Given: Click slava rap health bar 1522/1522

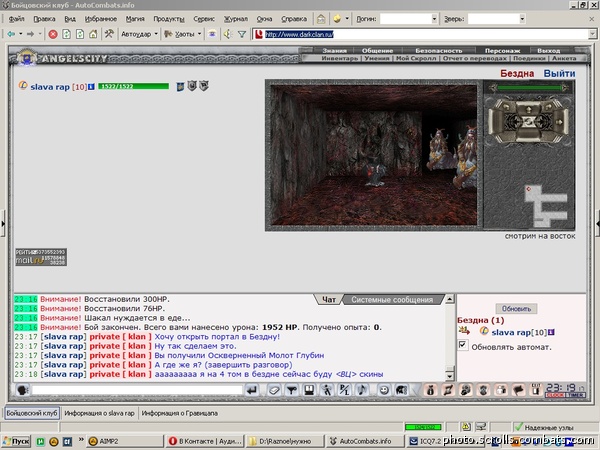Looking at the screenshot, I should coord(134,86).
